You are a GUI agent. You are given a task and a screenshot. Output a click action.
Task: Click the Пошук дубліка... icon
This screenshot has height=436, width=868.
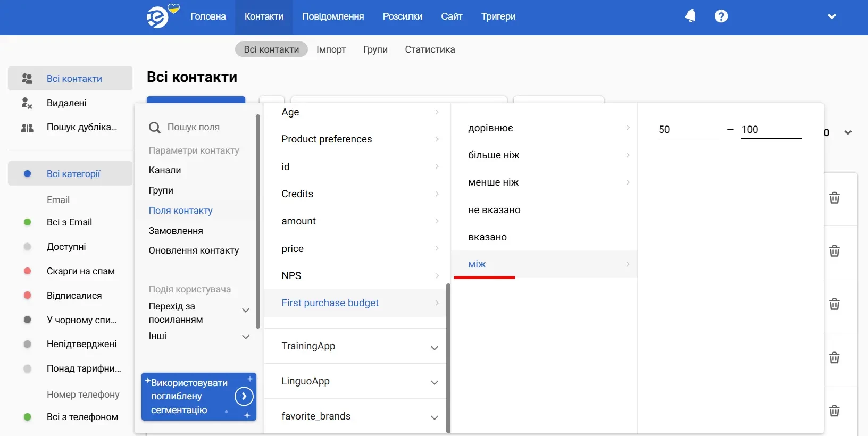pos(27,128)
